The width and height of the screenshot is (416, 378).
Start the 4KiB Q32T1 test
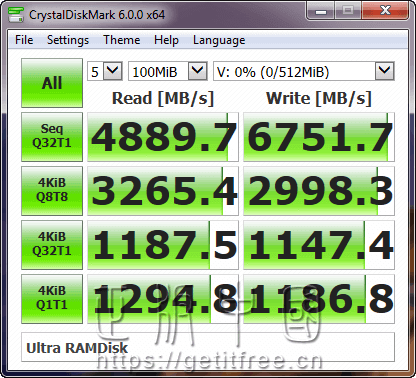click(x=52, y=245)
